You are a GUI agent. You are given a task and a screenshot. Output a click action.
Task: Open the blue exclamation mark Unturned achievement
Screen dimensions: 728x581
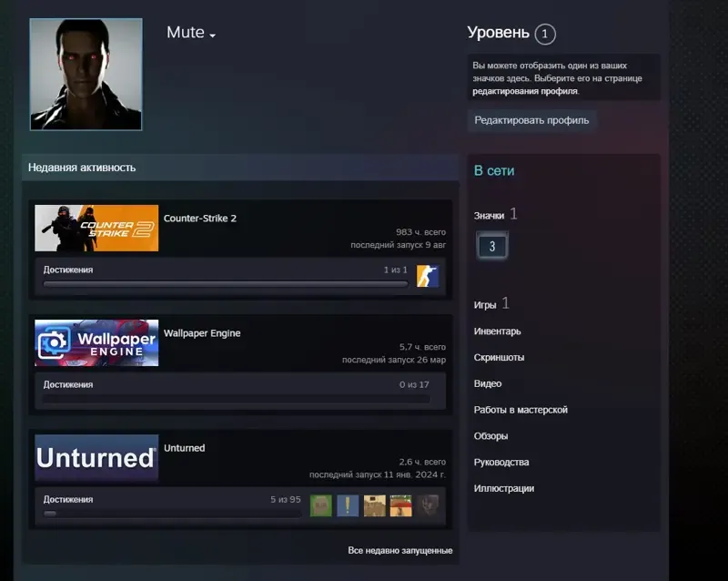pos(348,505)
